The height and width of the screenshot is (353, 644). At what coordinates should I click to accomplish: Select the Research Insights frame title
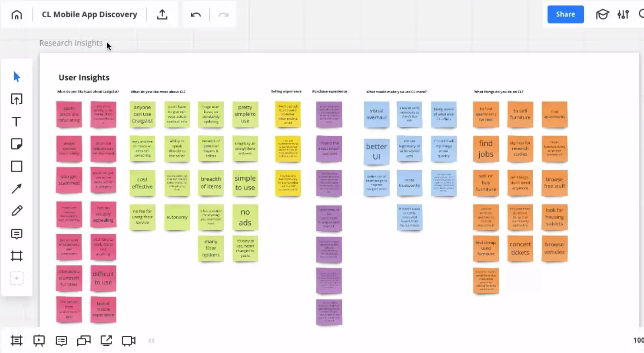click(x=71, y=43)
